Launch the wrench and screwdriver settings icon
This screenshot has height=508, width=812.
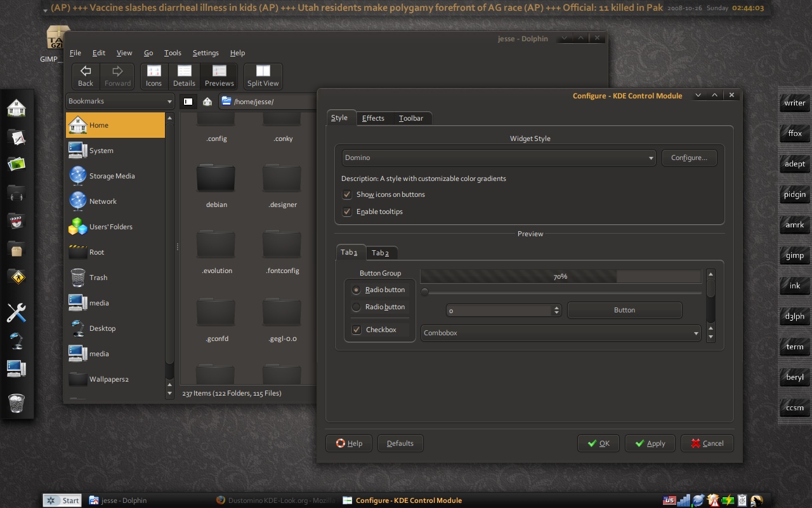pyautogui.click(x=16, y=312)
